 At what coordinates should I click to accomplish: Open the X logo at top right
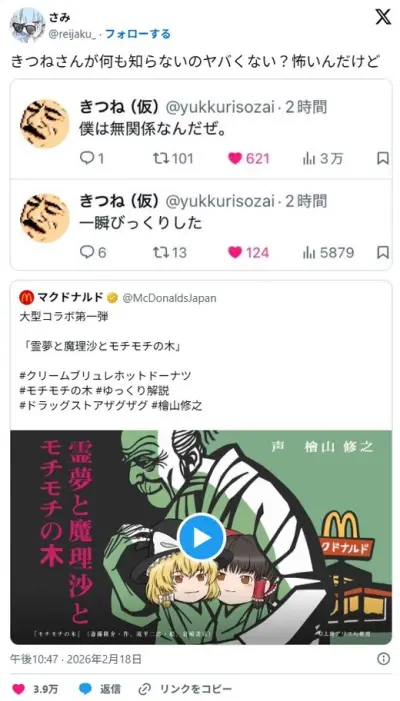(383, 17)
